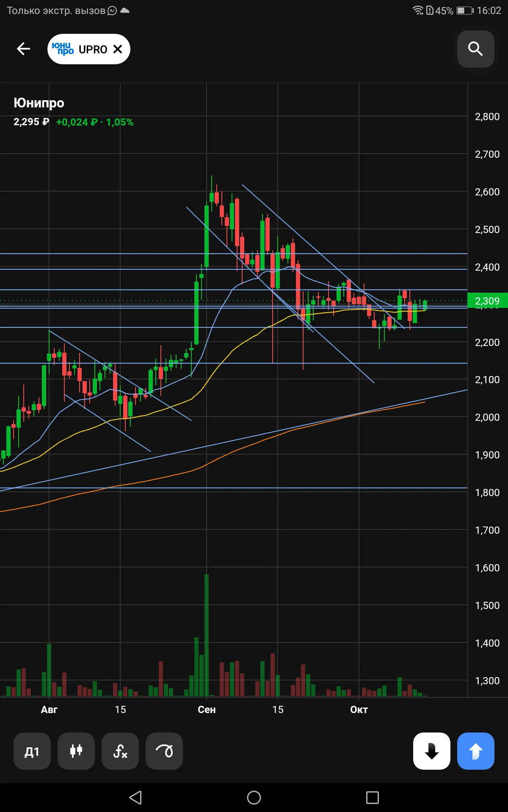Tap the Юнипро logo in ticker chip

tap(63, 49)
